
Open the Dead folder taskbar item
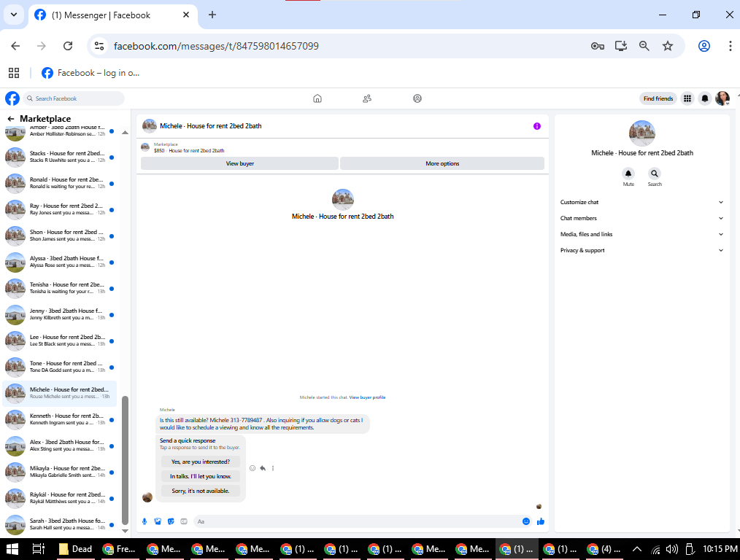point(75,549)
